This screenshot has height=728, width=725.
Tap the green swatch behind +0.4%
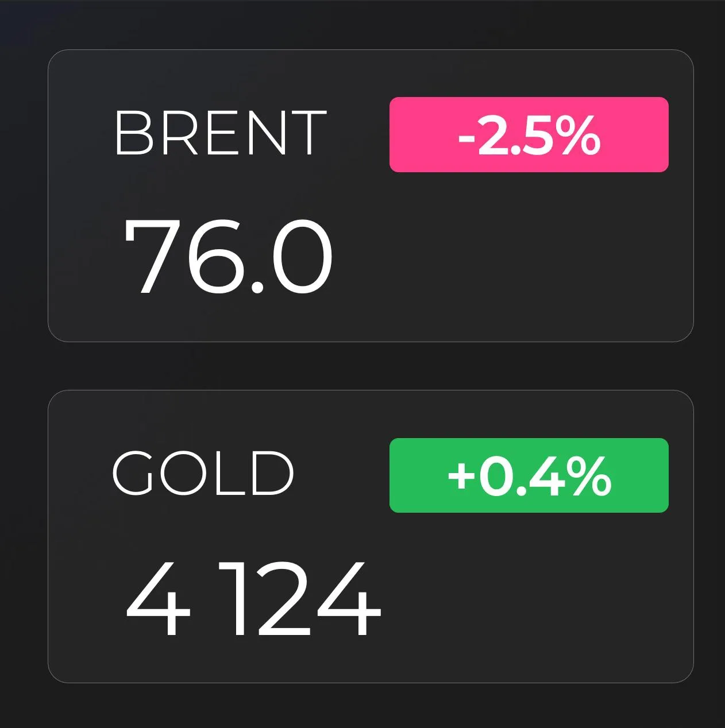click(529, 475)
